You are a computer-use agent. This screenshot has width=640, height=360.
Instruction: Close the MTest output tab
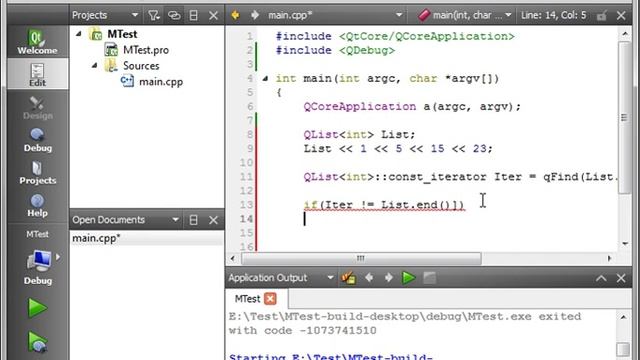point(270,299)
